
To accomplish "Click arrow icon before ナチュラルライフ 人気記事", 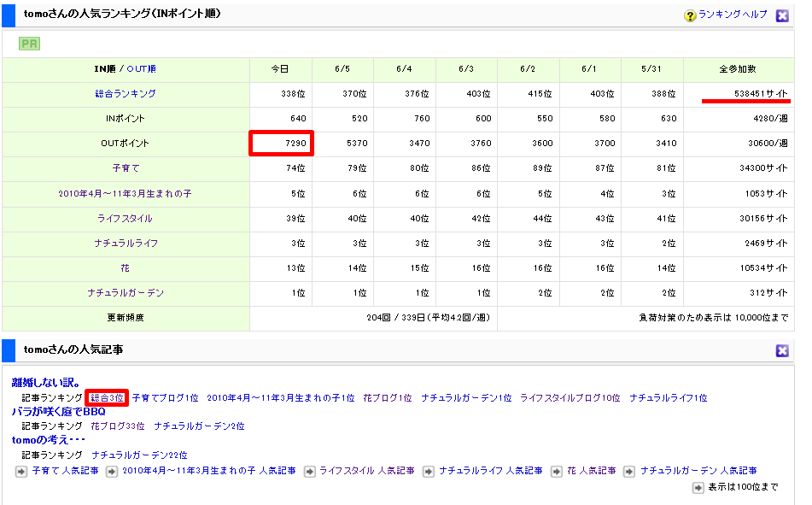I will [x=429, y=472].
